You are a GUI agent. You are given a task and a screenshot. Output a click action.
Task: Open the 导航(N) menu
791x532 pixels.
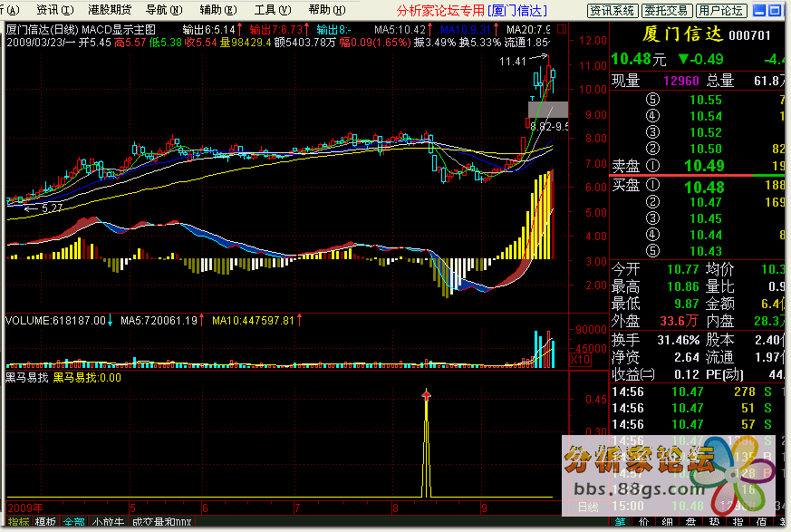(x=164, y=10)
